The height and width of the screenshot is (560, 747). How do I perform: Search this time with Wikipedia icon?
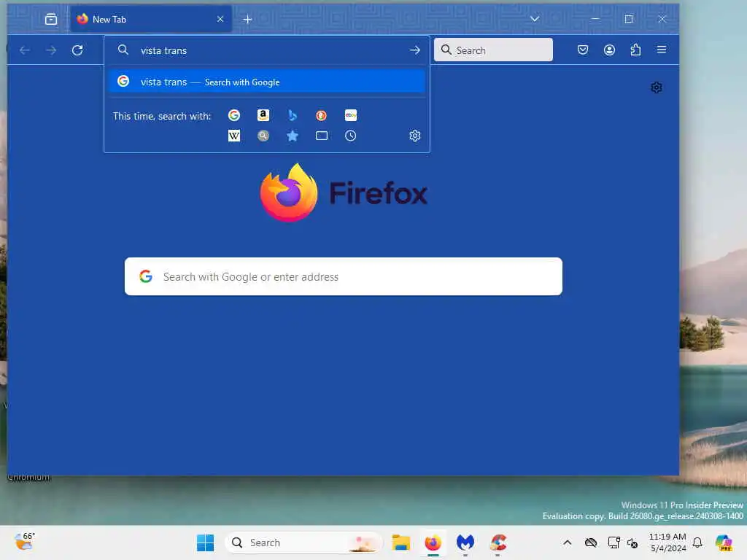click(x=234, y=136)
